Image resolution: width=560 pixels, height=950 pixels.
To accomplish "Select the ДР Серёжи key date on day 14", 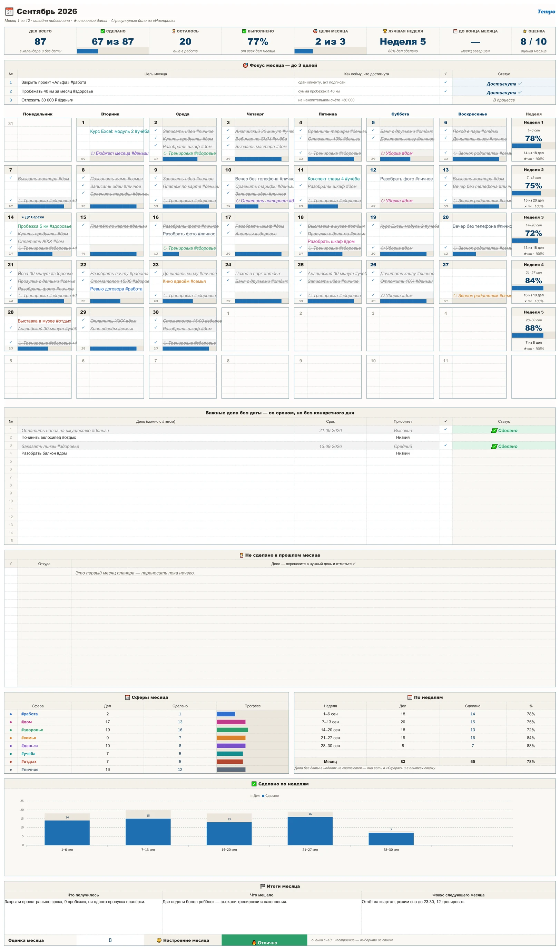I will pos(33,217).
